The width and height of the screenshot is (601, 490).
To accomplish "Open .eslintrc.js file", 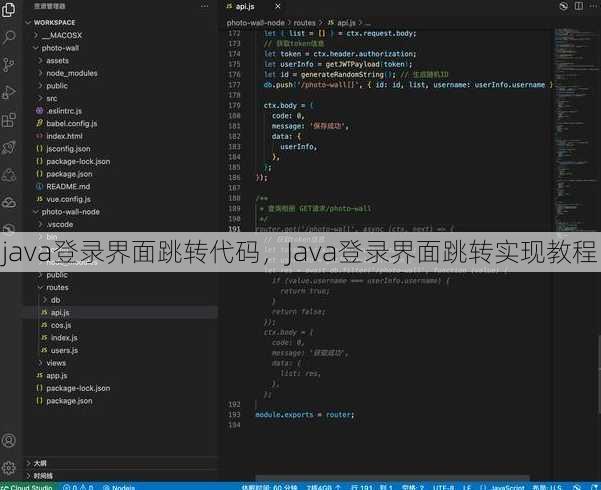I will (64, 111).
